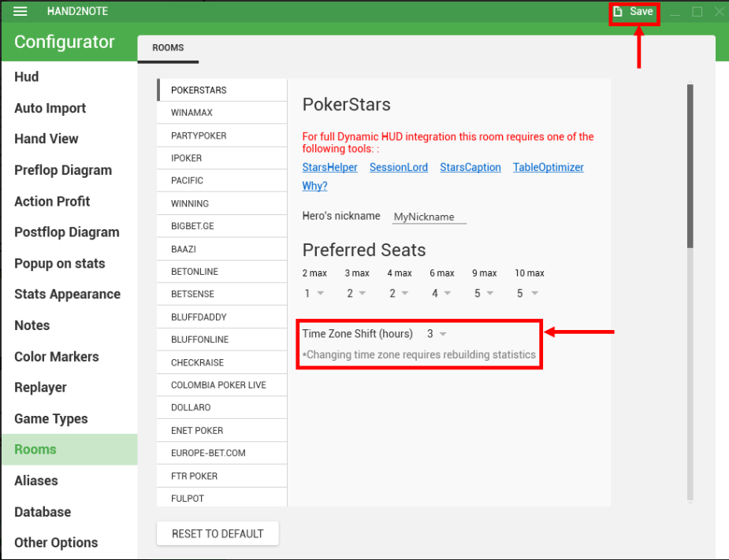Click Hero's nickname input field

(429, 217)
